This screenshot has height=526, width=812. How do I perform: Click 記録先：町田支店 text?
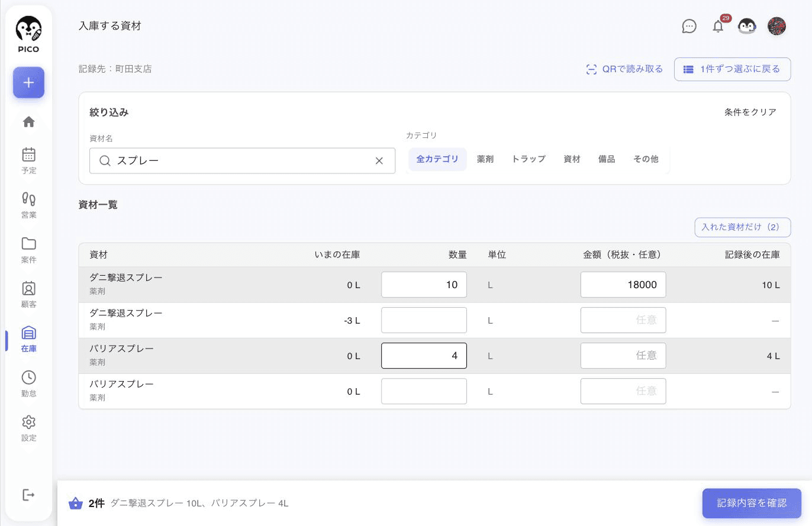pos(115,69)
